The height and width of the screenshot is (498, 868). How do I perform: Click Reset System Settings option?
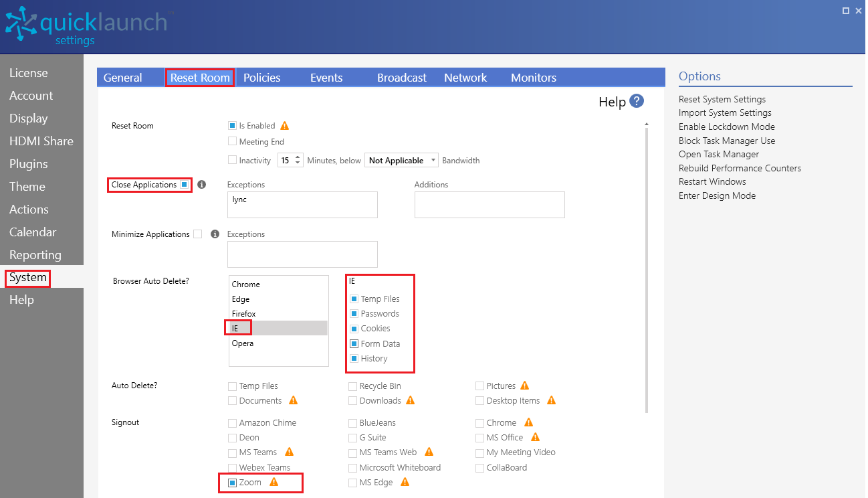722,99
